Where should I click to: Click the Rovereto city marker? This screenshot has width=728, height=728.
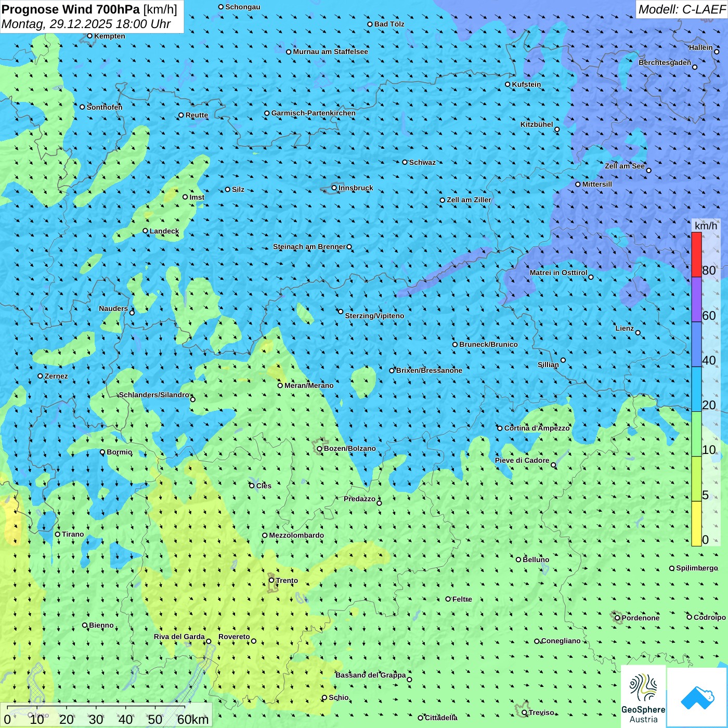(254, 641)
